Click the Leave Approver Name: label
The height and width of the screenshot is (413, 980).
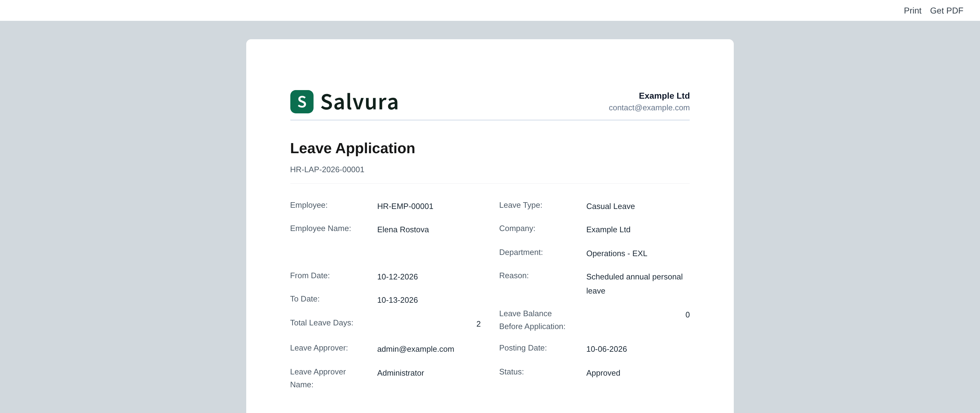(318, 378)
